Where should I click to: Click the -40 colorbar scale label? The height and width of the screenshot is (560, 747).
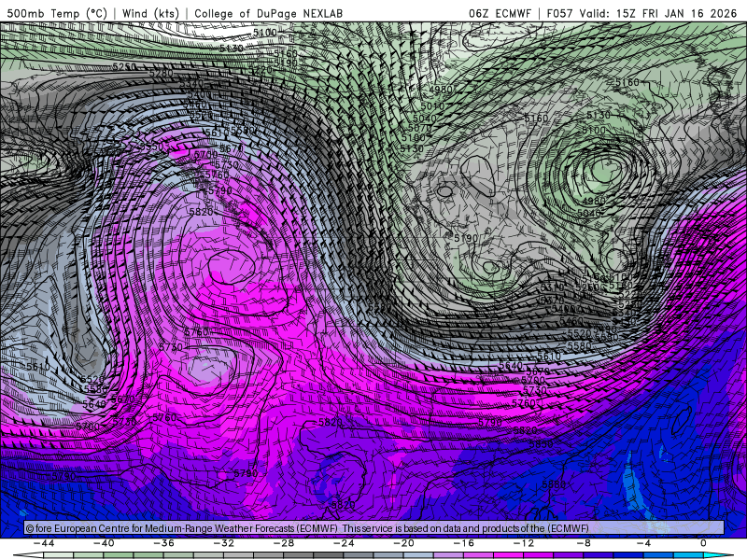[104, 543]
